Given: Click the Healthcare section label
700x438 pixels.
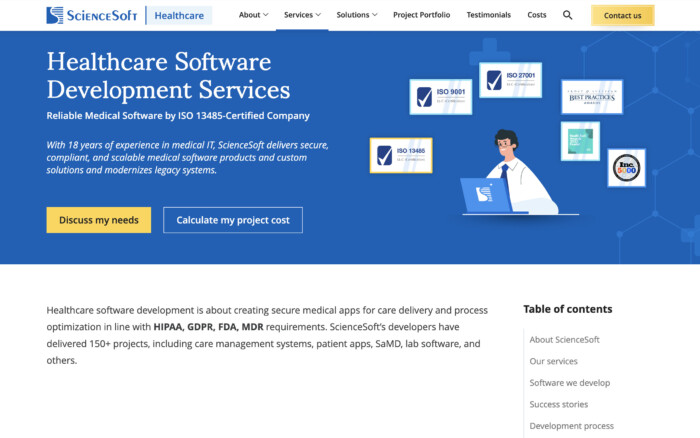Looking at the screenshot, I should click(179, 16).
